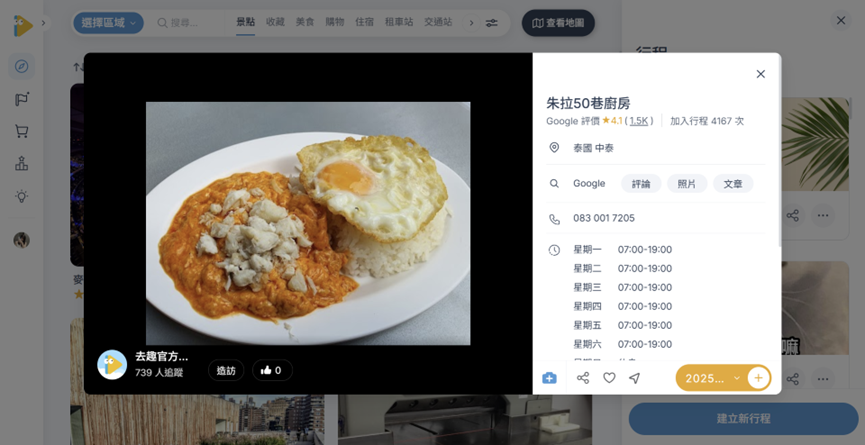Show more category tabs with right chevron
The width and height of the screenshot is (865, 445).
click(x=471, y=23)
